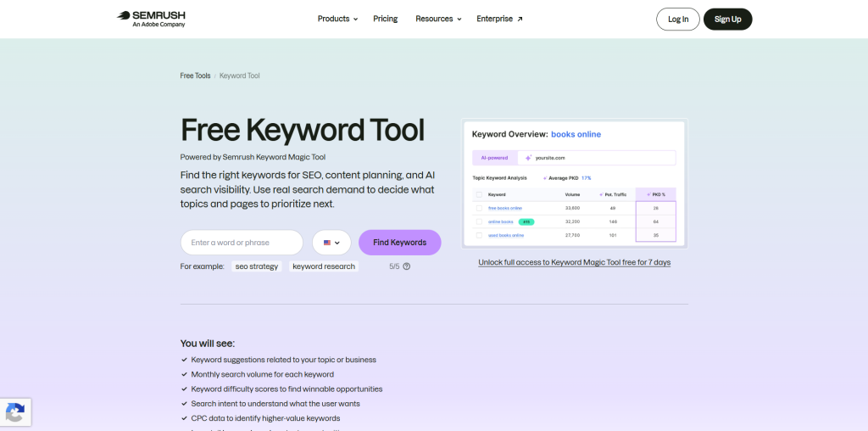Click the green #15 badge next to online books
The image size is (868, 431).
click(x=526, y=221)
